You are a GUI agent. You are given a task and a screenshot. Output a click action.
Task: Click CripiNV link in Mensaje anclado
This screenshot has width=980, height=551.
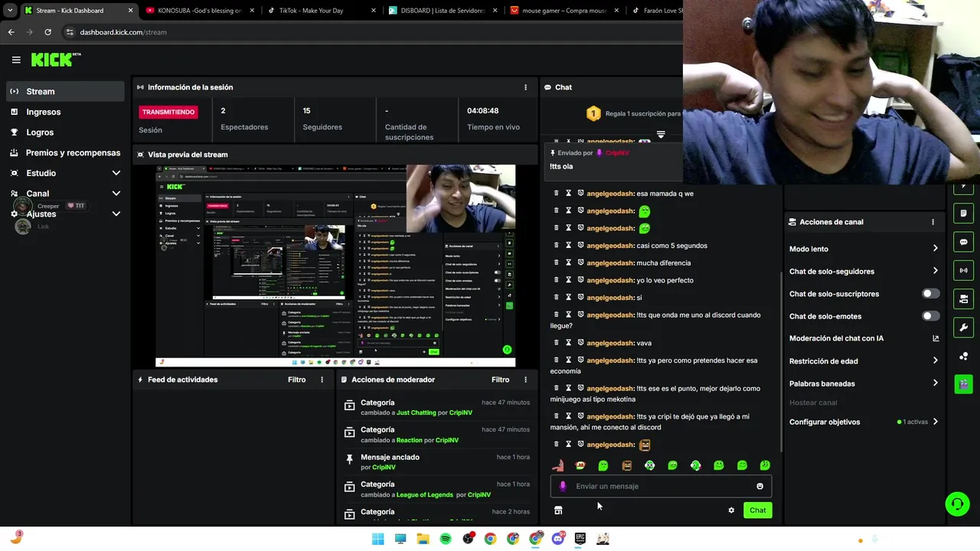coord(384,468)
